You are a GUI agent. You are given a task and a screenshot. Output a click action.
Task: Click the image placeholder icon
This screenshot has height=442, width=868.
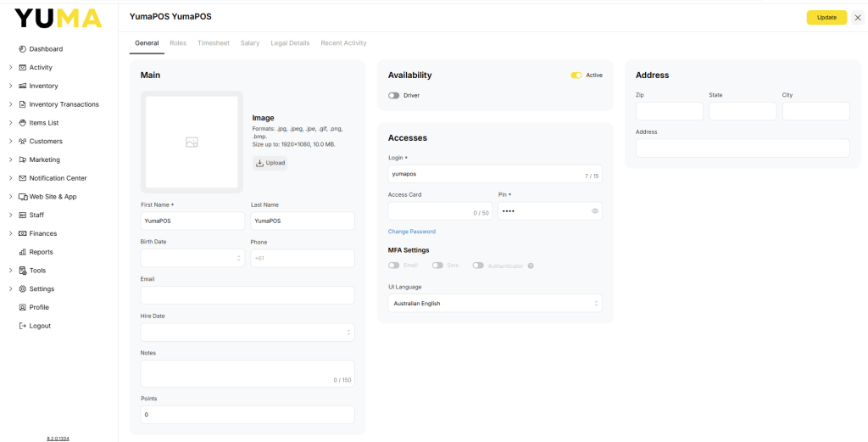pyautogui.click(x=192, y=143)
